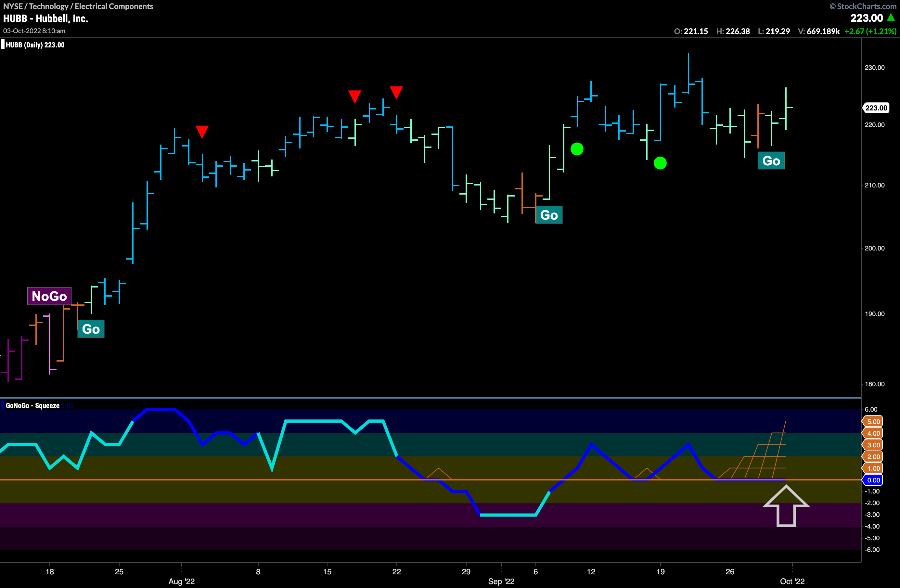Click the NoGo signal label
Image resolution: width=900 pixels, height=588 pixels.
pyautogui.click(x=49, y=296)
